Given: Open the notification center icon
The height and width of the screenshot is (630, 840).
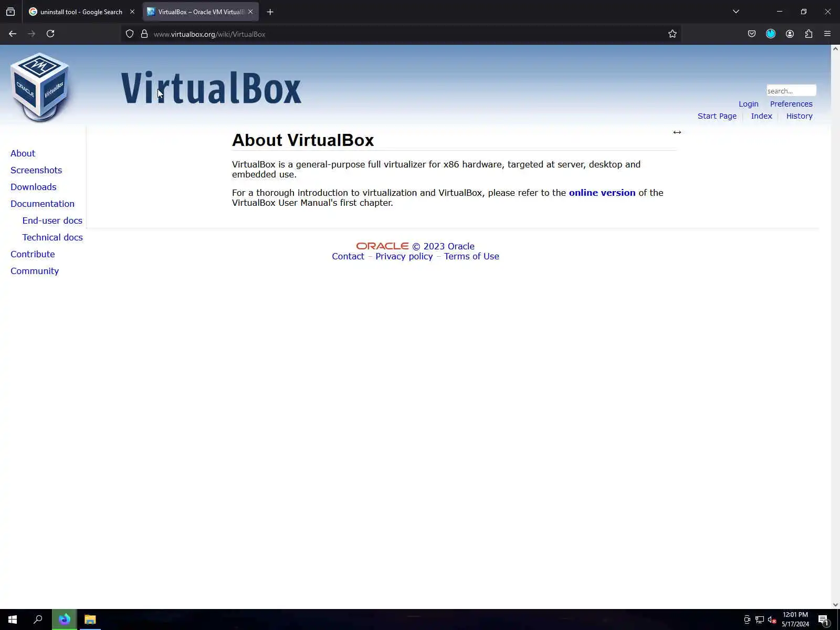Looking at the screenshot, I should (x=824, y=620).
